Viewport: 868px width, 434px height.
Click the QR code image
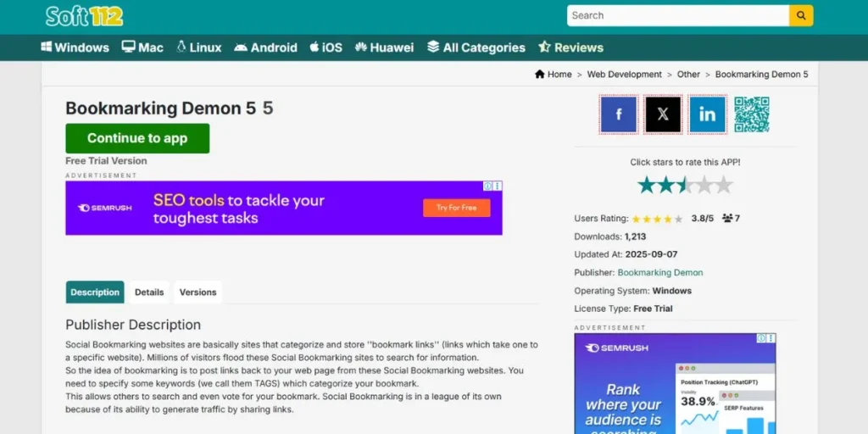point(752,114)
